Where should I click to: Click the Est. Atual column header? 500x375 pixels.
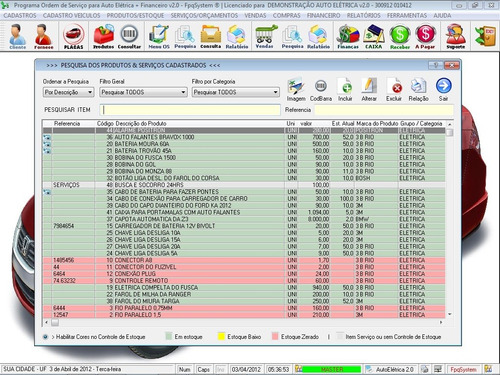(x=343, y=123)
